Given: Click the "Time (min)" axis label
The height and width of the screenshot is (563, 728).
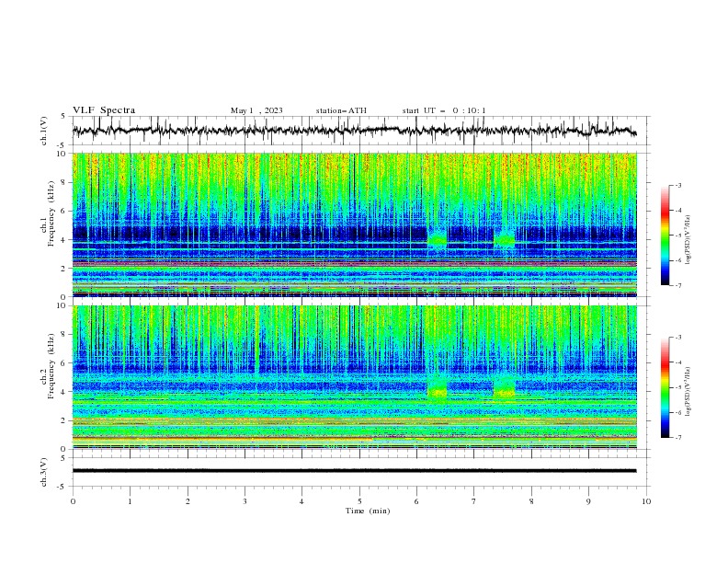Looking at the screenshot, I should [x=368, y=511].
